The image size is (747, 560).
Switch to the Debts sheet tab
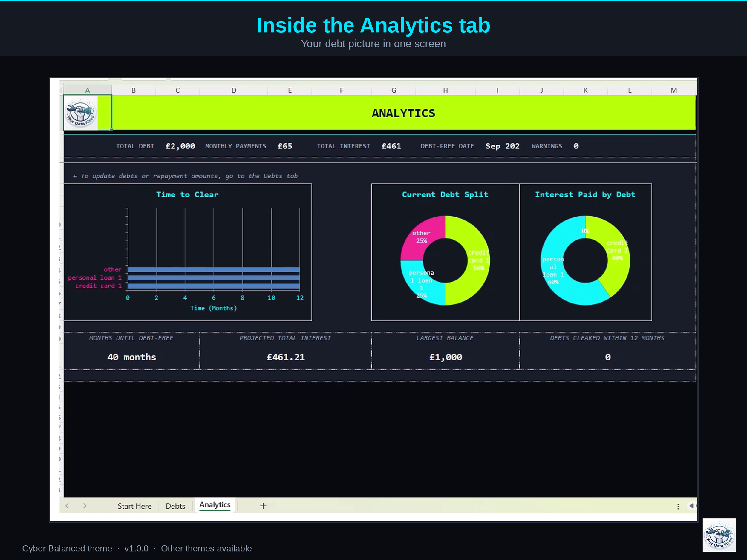point(175,506)
